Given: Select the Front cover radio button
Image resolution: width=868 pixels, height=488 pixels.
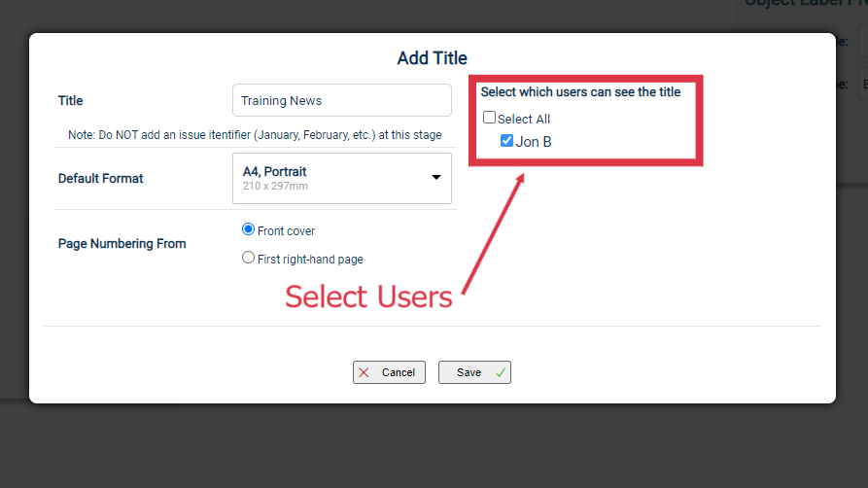Looking at the screenshot, I should click(x=248, y=229).
